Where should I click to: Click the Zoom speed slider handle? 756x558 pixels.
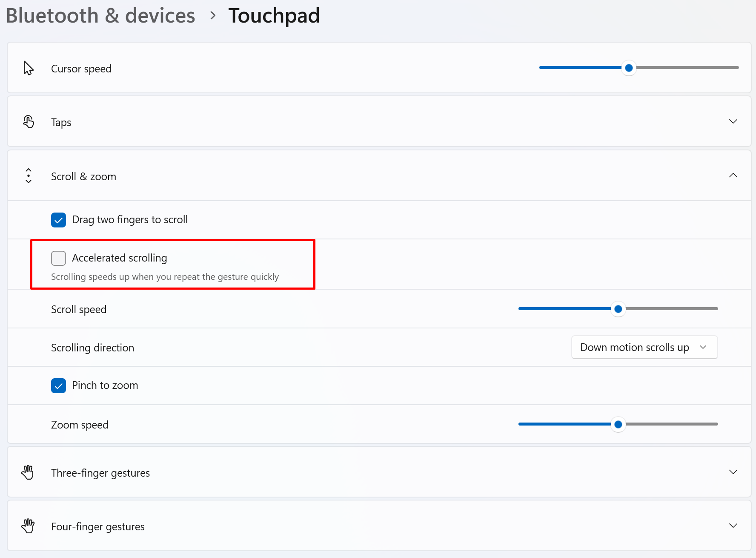point(618,424)
